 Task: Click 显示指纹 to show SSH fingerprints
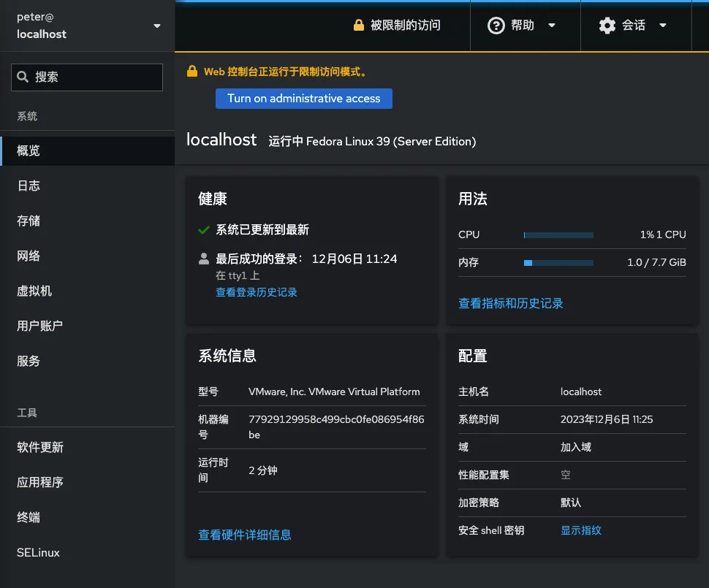580,530
